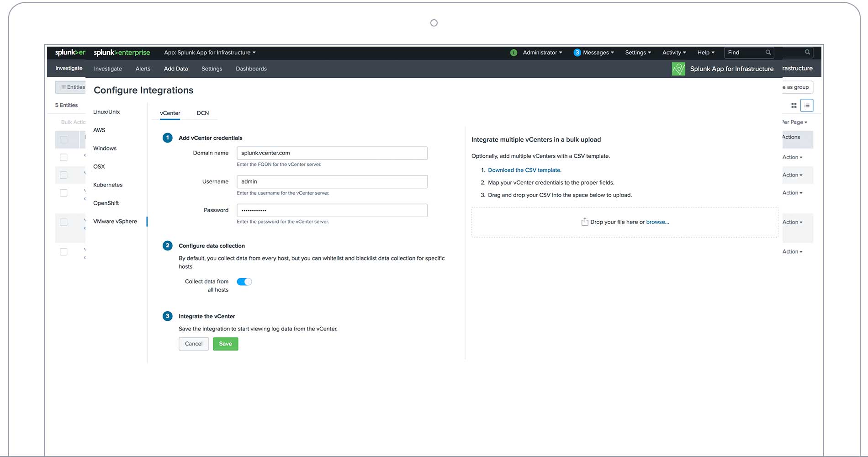Switch to the DCN tab

(203, 113)
